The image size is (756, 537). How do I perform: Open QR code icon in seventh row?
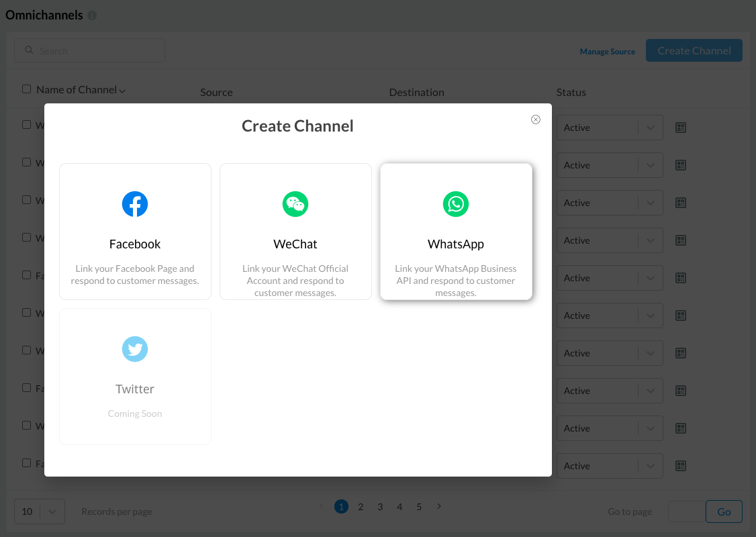pos(681,353)
